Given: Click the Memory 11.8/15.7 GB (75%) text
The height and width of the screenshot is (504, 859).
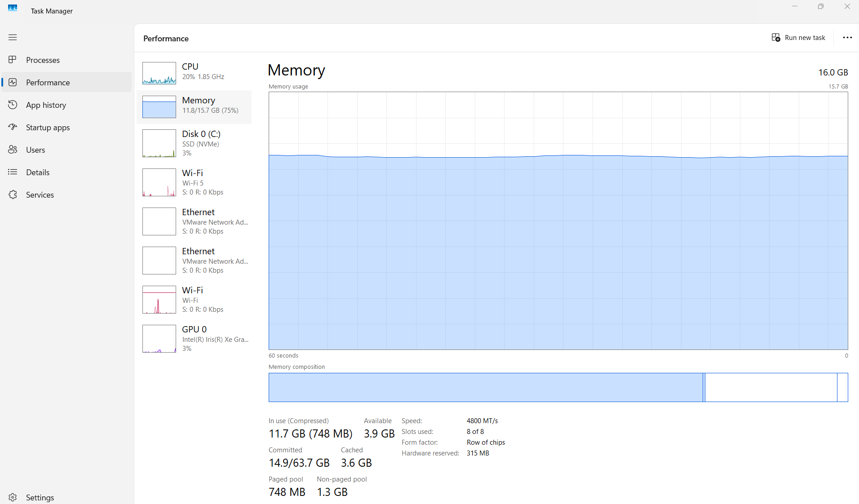Looking at the screenshot, I should [210, 111].
